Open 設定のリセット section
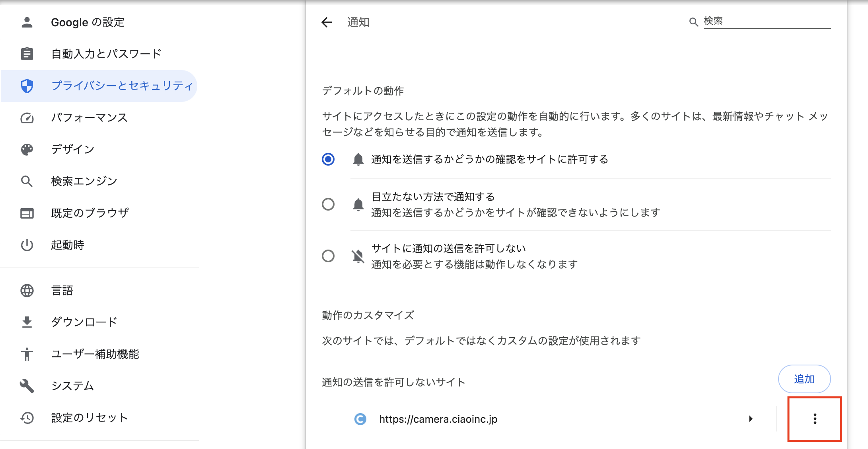868x449 pixels. 89,418
